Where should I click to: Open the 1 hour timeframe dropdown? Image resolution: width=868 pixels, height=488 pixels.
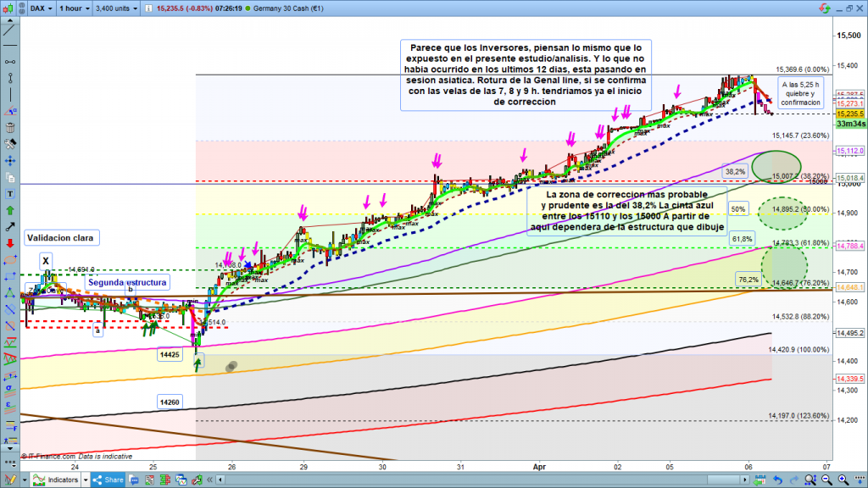click(x=74, y=9)
